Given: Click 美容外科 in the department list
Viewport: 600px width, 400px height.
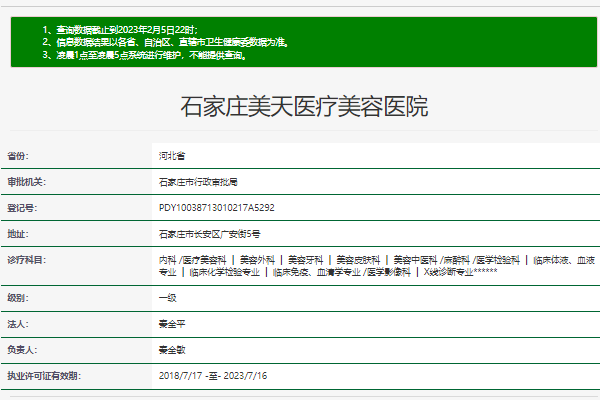Looking at the screenshot, I should (x=257, y=260).
